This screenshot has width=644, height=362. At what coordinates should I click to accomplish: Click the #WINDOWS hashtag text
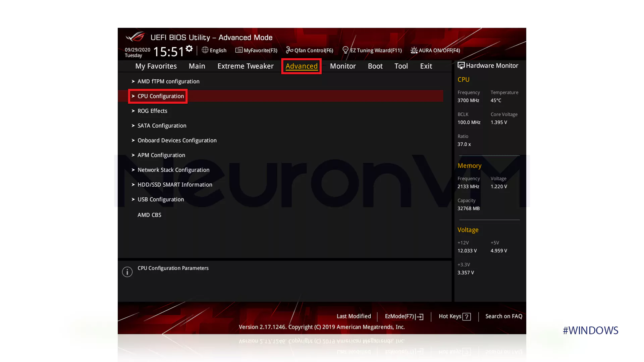[x=591, y=330]
